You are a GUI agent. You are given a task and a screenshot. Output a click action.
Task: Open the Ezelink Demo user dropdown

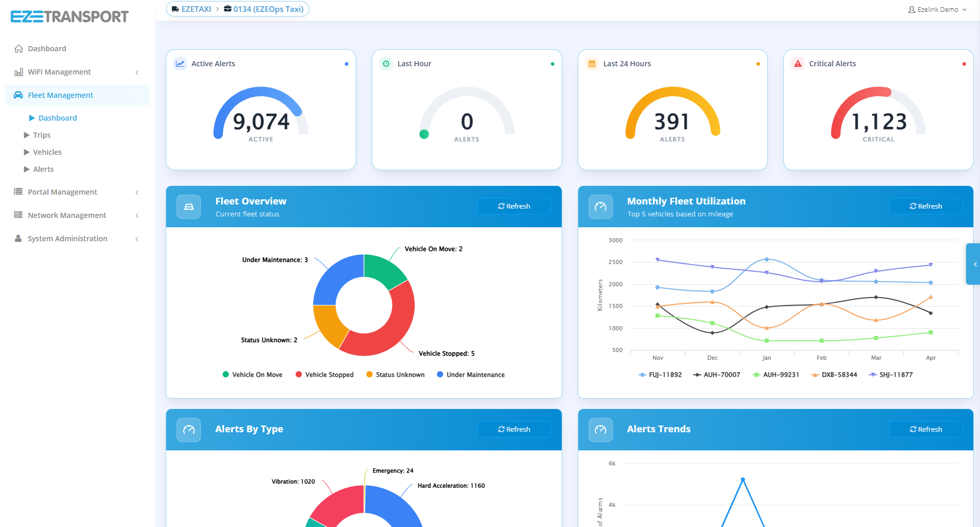coord(938,9)
